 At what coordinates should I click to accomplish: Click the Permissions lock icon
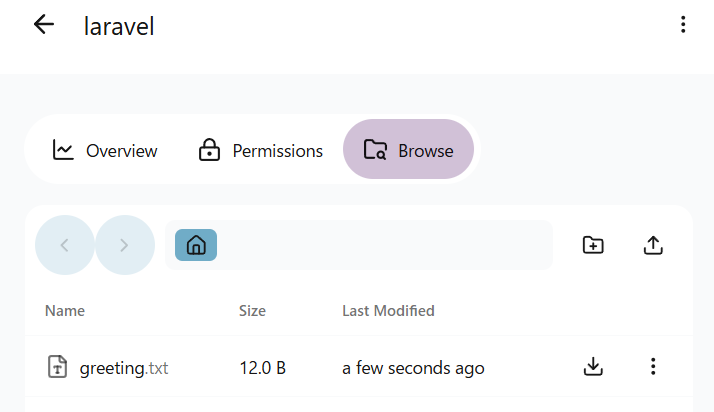click(209, 151)
